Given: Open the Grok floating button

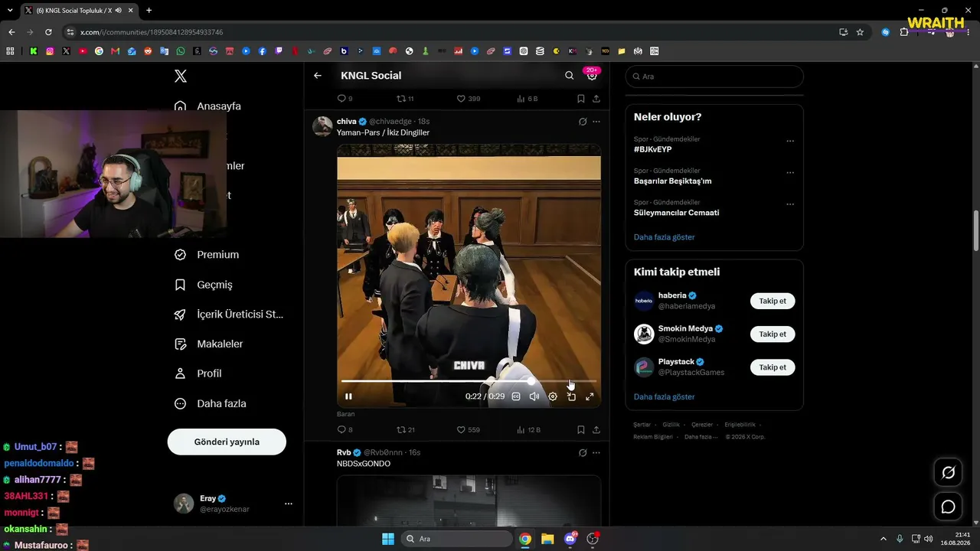Looking at the screenshot, I should 948,473.
